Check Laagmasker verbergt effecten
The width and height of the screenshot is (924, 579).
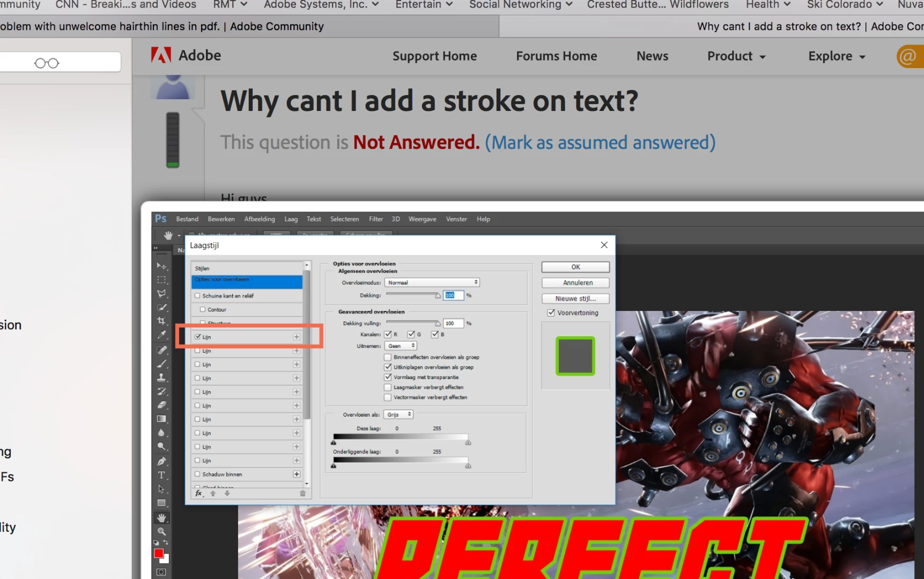388,387
